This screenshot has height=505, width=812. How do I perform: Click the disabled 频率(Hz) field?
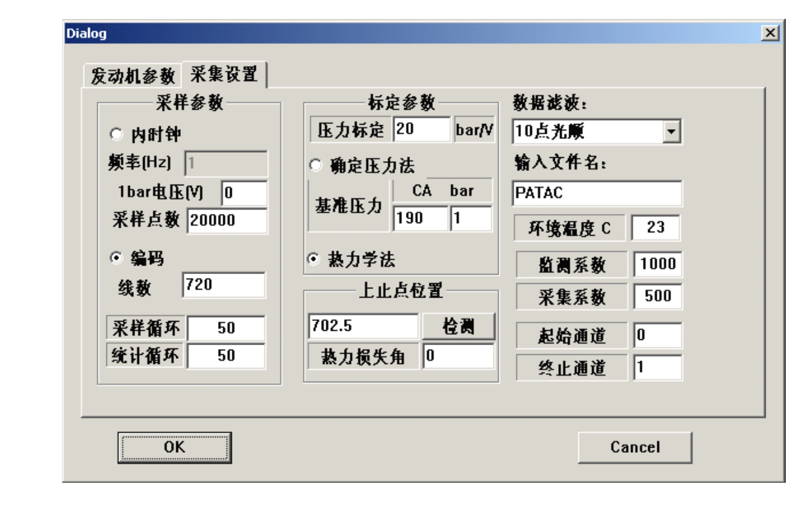(226, 163)
